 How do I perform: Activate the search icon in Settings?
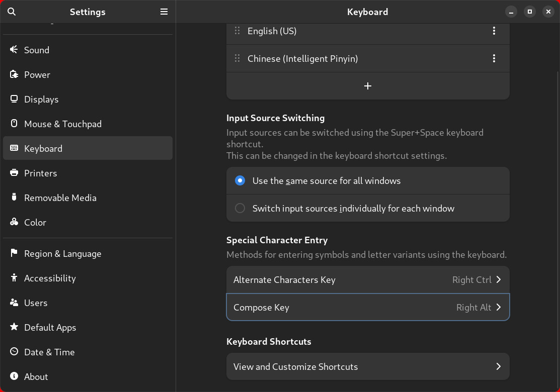pyautogui.click(x=11, y=11)
